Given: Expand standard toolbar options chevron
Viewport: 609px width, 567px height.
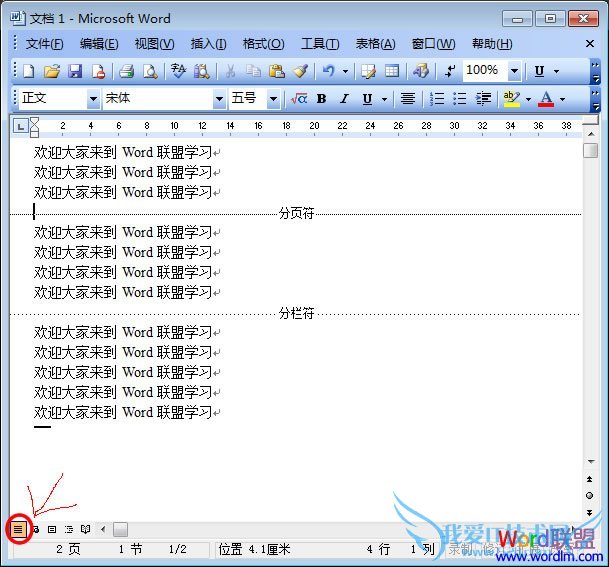Looking at the screenshot, I should coord(595,72).
